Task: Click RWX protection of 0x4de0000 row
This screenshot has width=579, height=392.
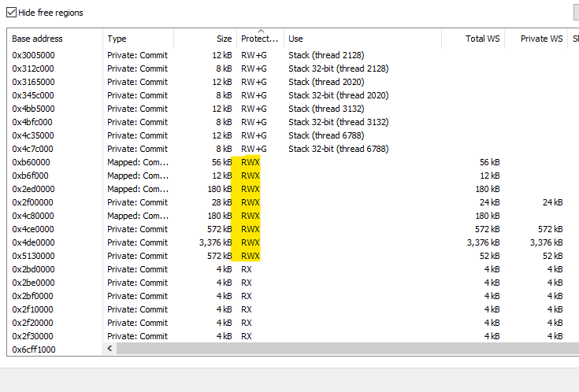Action: pos(250,242)
